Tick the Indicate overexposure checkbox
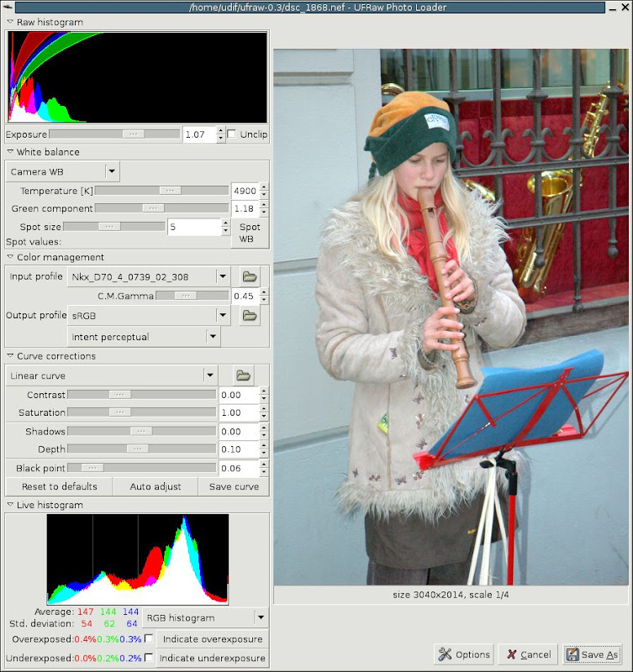The width and height of the screenshot is (633, 672). click(x=149, y=638)
